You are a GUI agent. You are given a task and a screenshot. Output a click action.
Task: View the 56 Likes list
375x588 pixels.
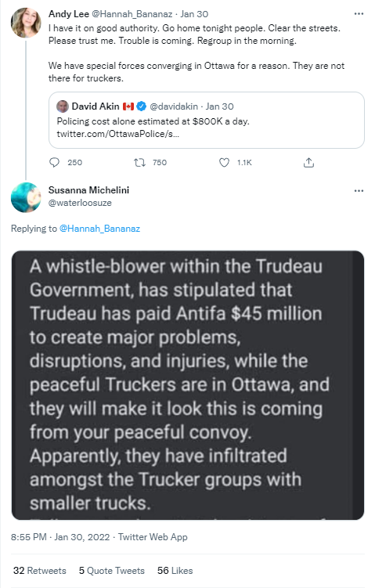[x=175, y=570]
